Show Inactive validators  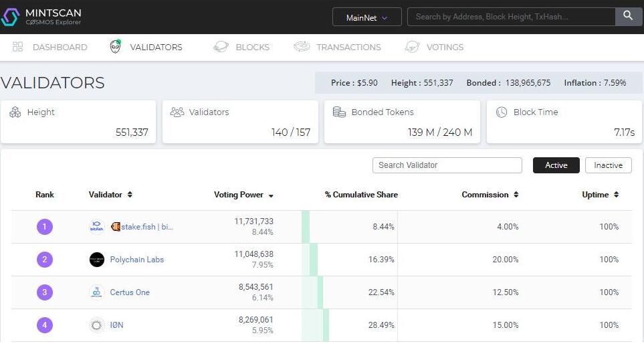[609, 165]
